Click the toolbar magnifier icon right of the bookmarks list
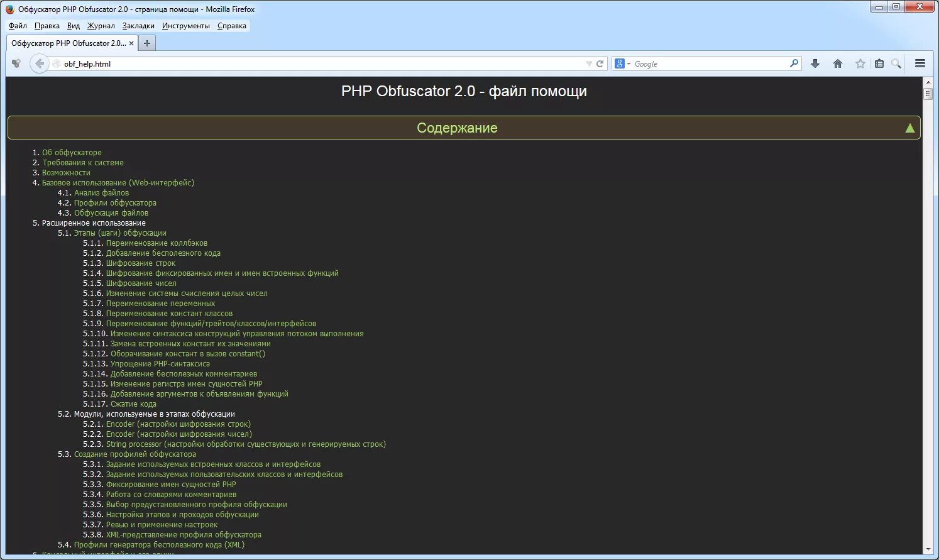This screenshot has width=939, height=560. pos(896,63)
